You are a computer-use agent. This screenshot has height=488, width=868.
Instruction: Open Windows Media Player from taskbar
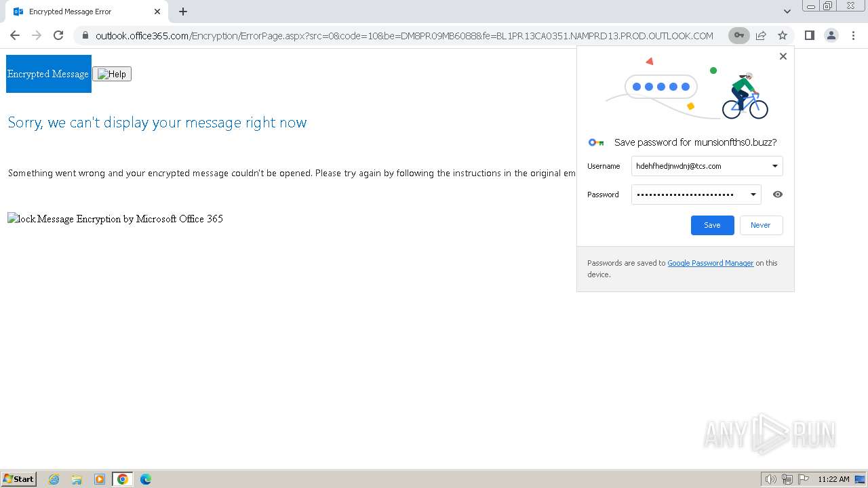point(100,479)
